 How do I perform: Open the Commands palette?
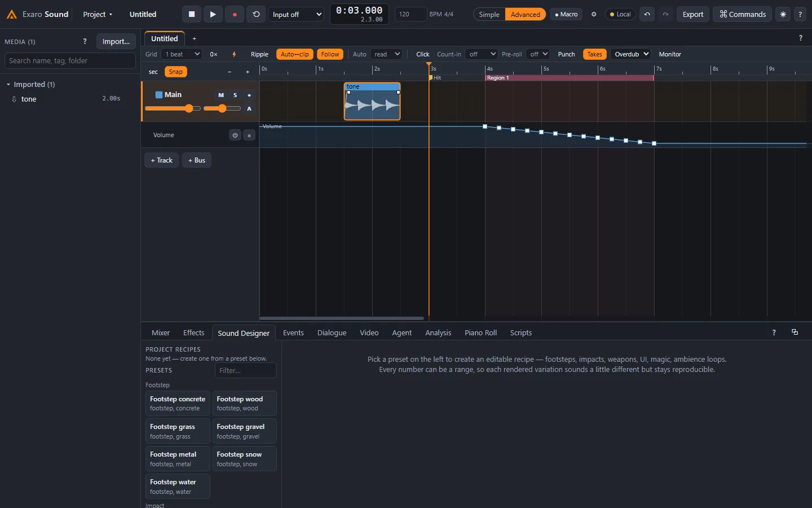click(743, 14)
